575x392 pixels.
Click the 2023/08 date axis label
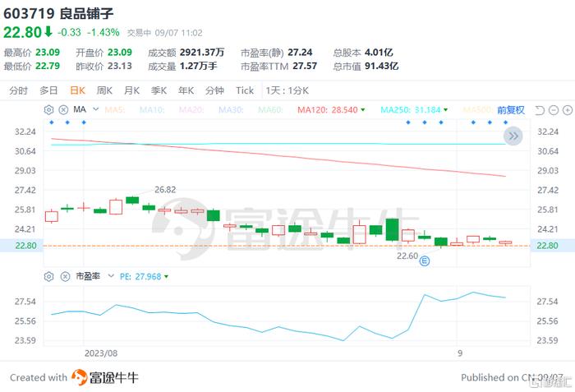[x=101, y=353]
